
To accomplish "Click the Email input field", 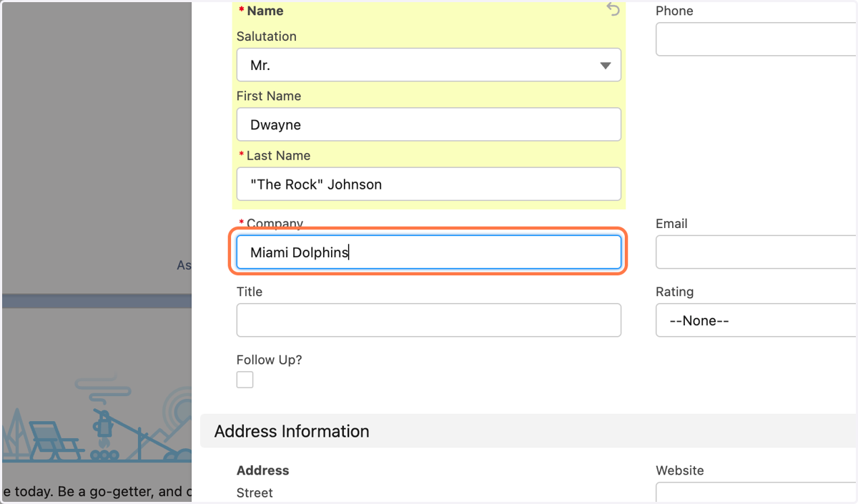I will (x=756, y=252).
